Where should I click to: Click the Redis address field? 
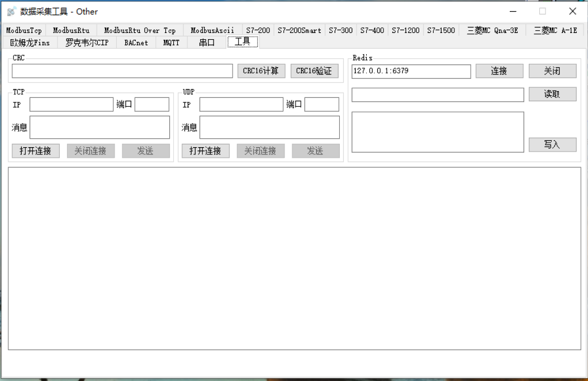point(411,72)
